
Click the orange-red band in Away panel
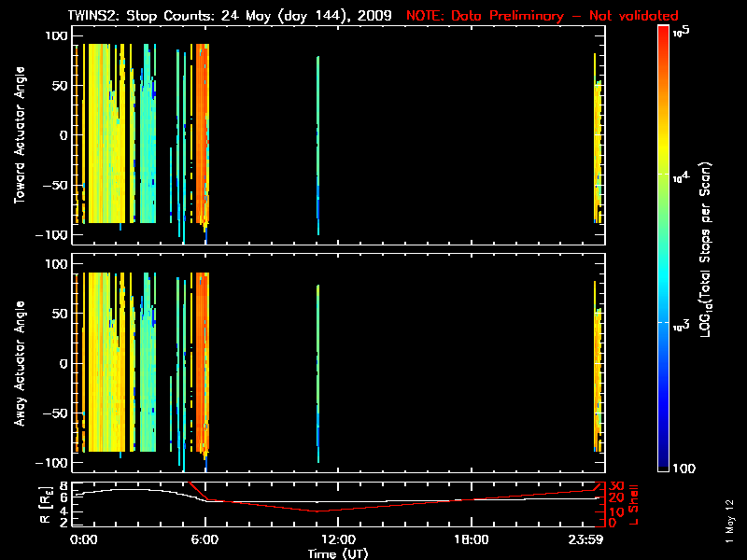click(202, 364)
